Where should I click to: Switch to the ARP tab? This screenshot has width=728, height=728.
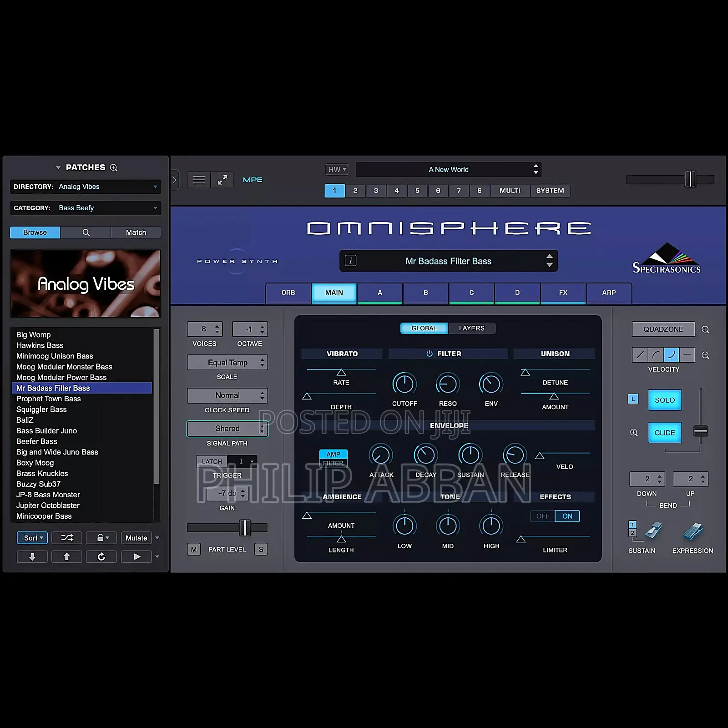click(x=609, y=293)
